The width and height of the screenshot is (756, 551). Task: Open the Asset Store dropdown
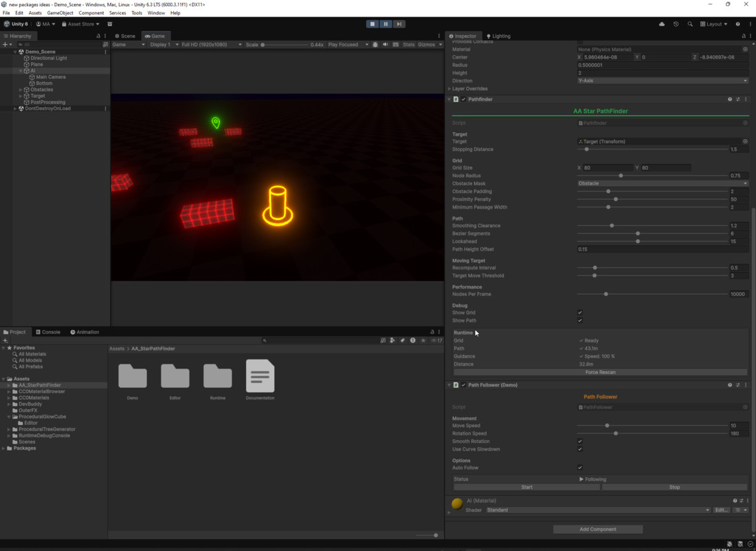[81, 24]
